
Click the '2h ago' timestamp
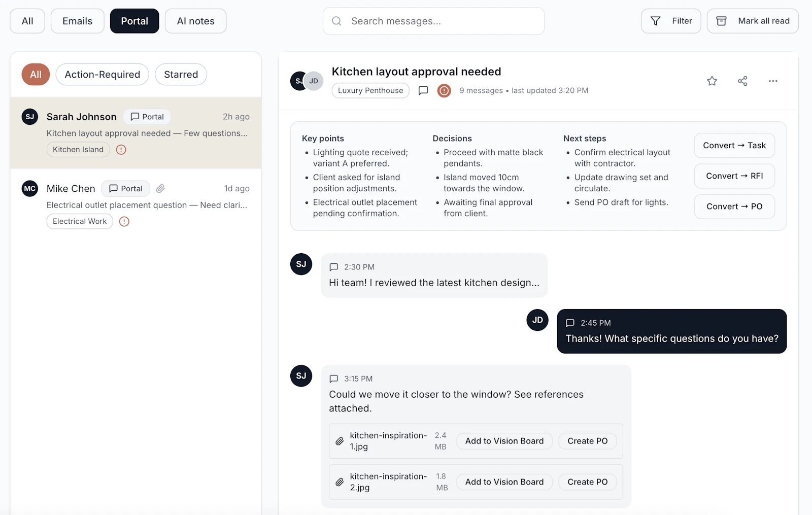(236, 117)
